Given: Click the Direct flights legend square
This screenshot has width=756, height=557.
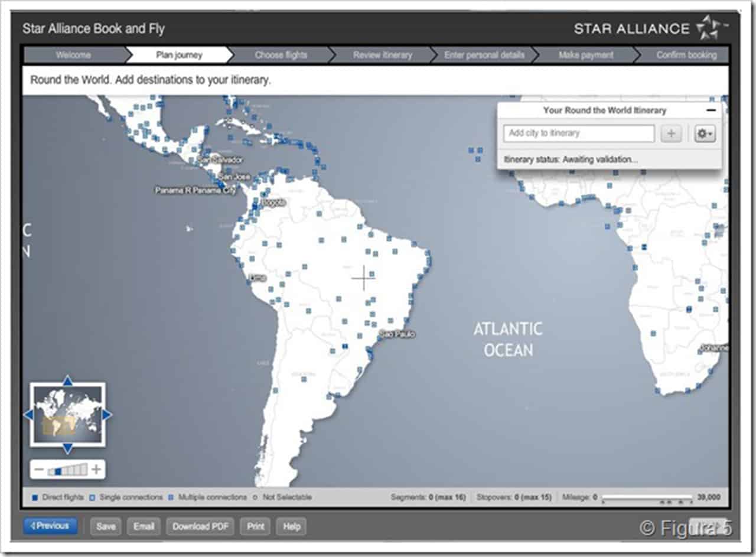Looking at the screenshot, I should coord(35,498).
